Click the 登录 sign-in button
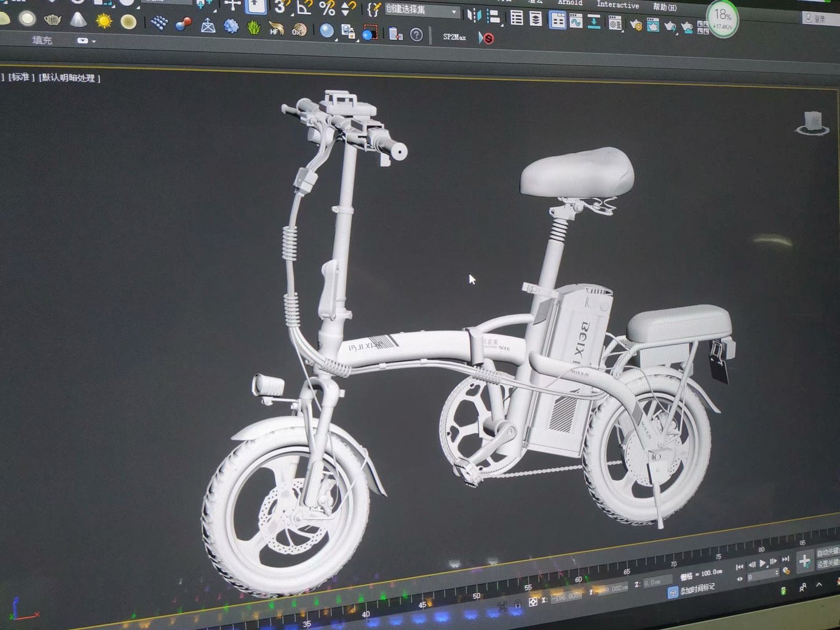This screenshot has width=840, height=630. pos(820,19)
